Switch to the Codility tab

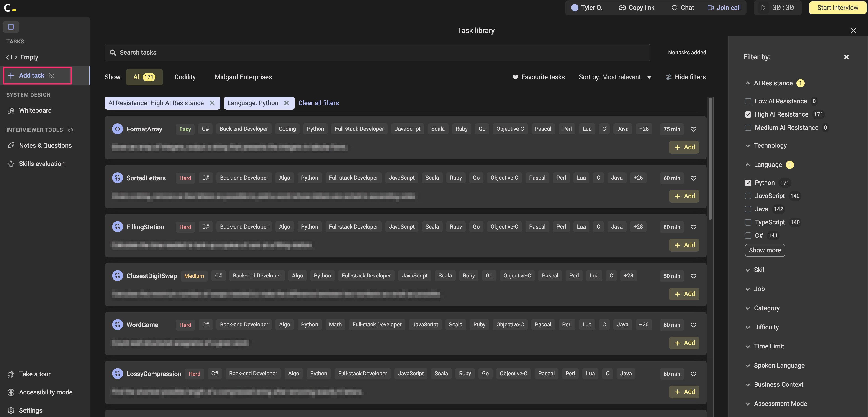(185, 77)
